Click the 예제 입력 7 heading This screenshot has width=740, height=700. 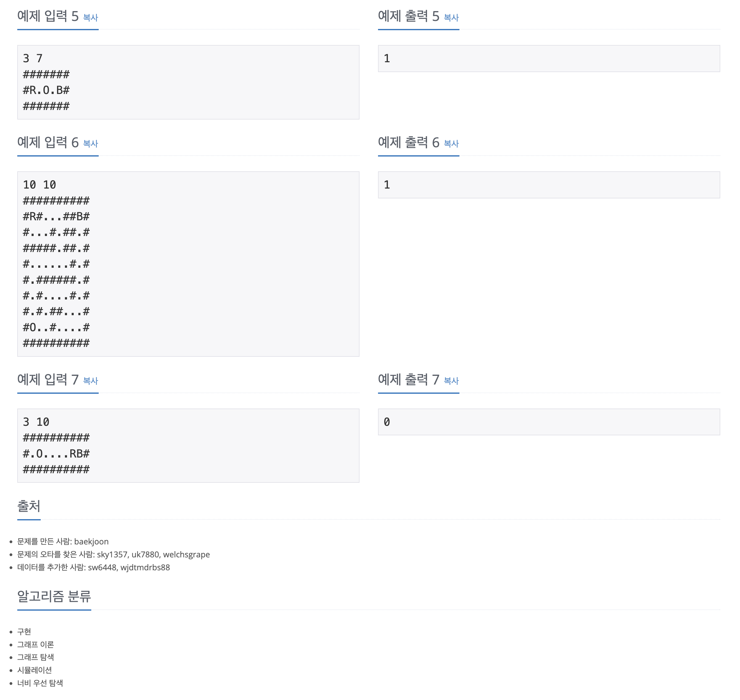pyautogui.click(x=48, y=380)
